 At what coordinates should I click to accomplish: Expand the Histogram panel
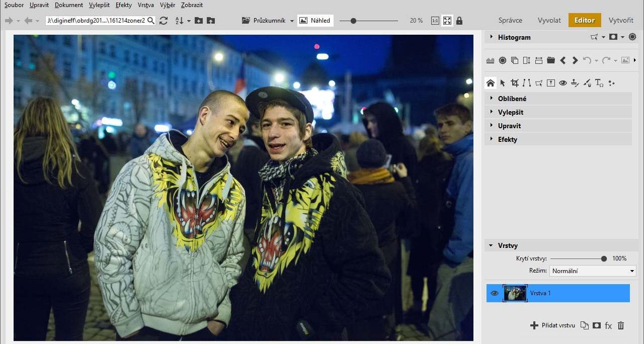pos(492,37)
